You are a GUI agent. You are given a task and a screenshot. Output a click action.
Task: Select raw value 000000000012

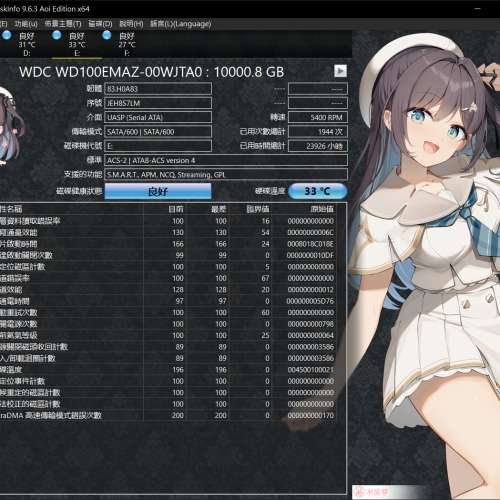(x=311, y=290)
